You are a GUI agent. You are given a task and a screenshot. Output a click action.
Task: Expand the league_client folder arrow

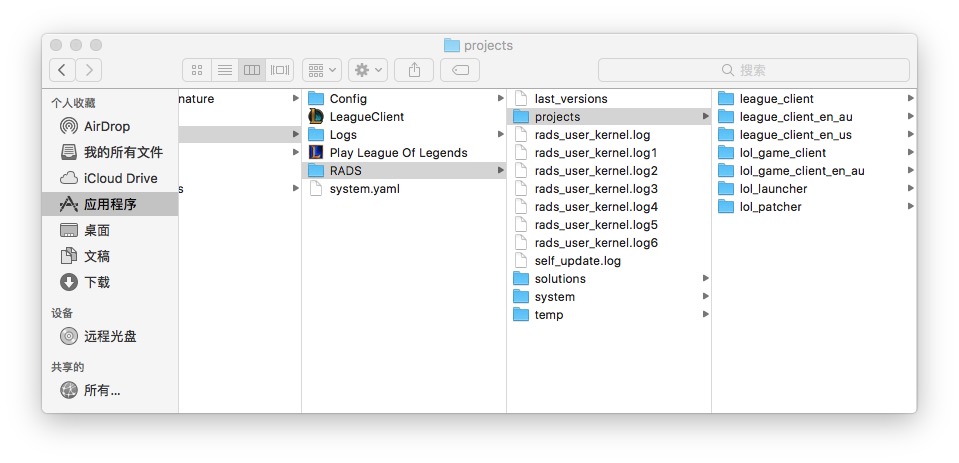point(911,98)
